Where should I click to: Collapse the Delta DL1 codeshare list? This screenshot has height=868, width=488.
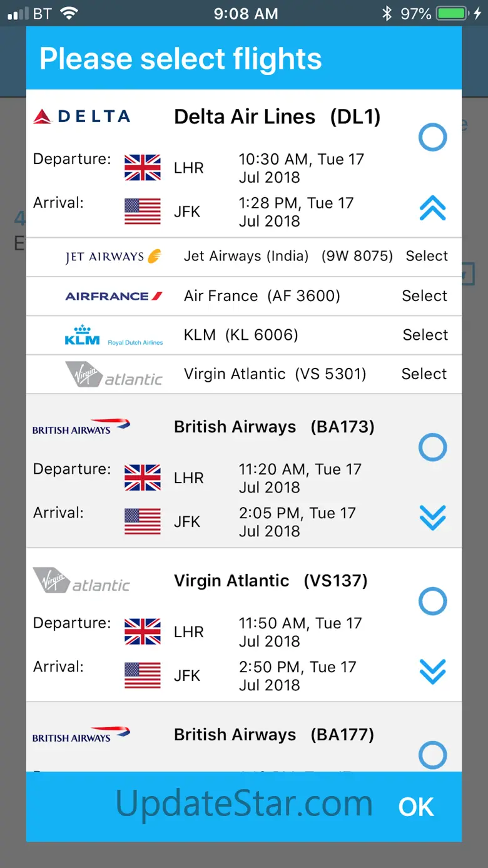(x=432, y=208)
